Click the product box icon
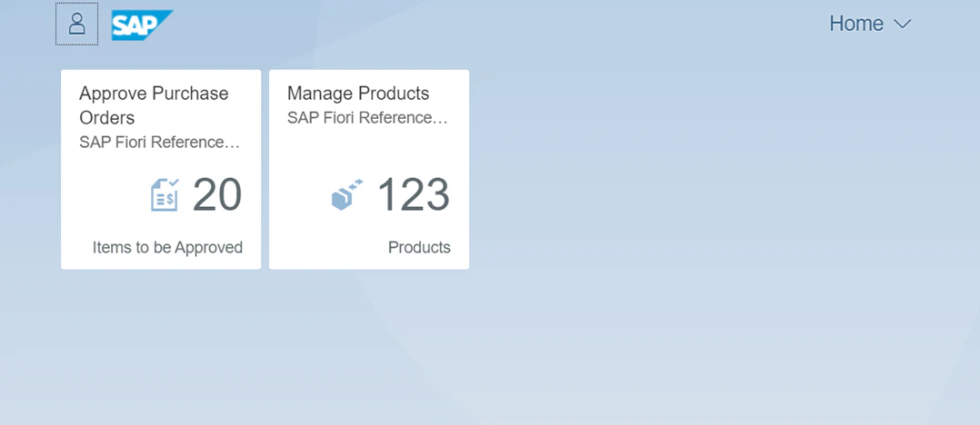980x425 pixels. coord(347,194)
